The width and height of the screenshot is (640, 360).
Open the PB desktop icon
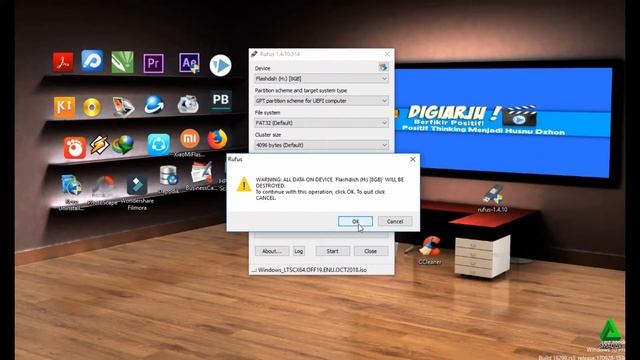pyautogui.click(x=221, y=100)
